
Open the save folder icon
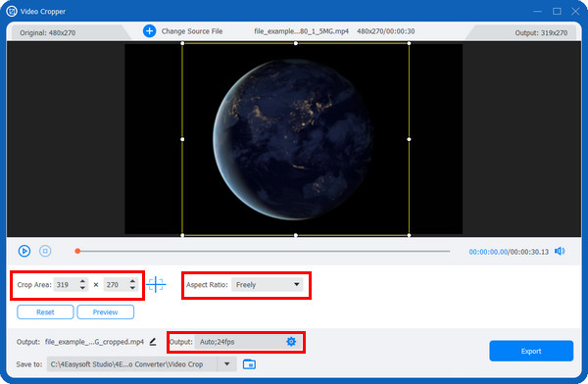[249, 364]
